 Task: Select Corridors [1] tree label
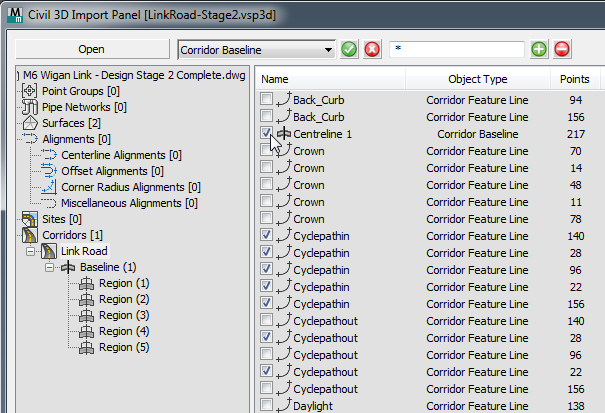(x=73, y=235)
